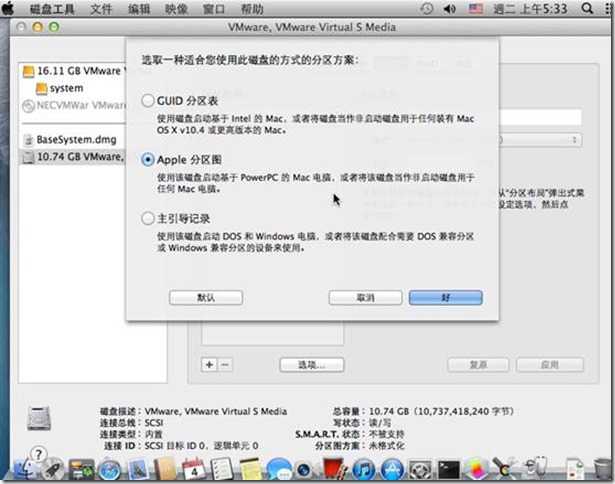Remove partition with minus button

(x=225, y=365)
